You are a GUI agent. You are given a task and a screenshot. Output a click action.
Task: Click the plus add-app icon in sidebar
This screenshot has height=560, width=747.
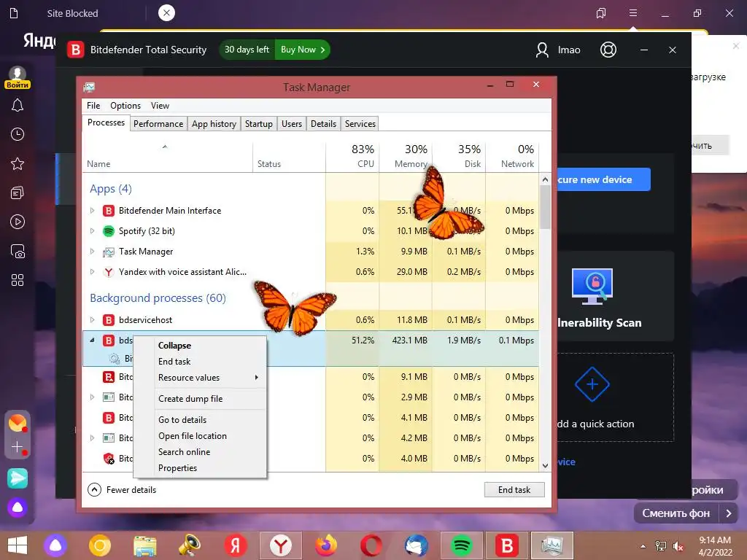(18, 447)
